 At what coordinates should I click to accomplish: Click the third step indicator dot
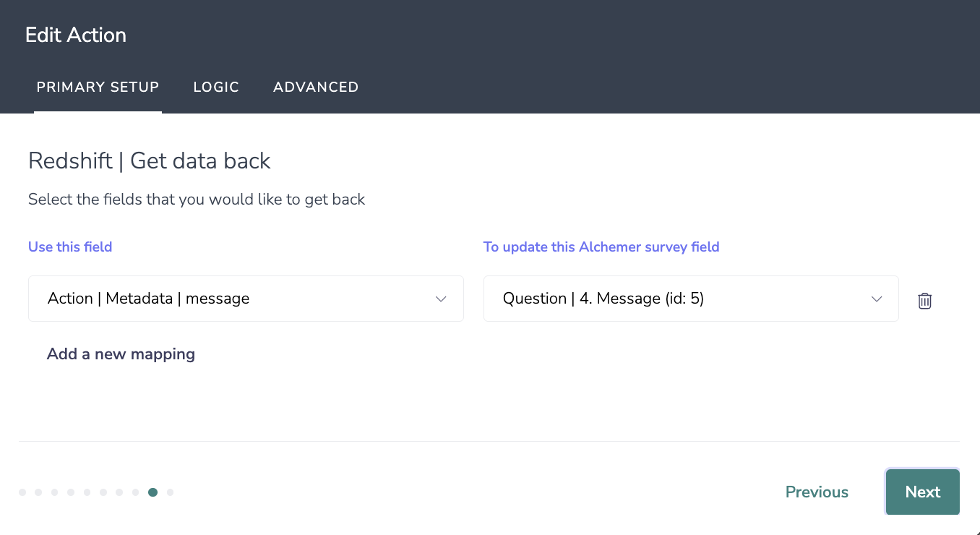55,492
